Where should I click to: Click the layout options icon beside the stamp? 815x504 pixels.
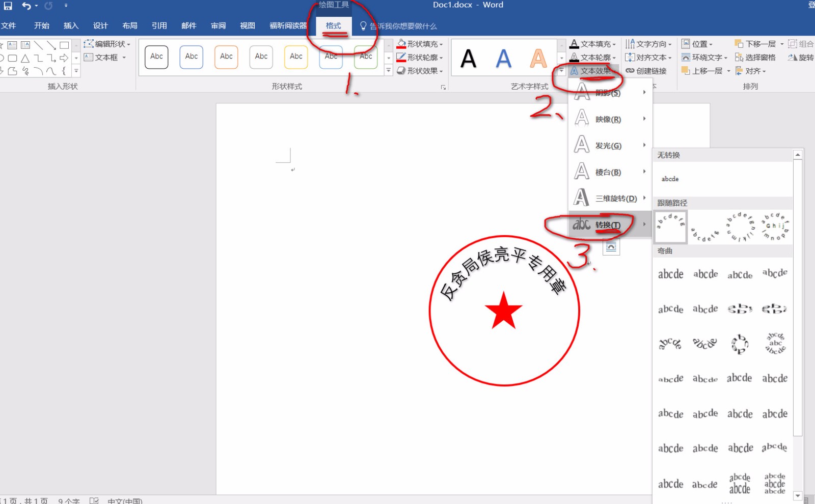point(611,247)
